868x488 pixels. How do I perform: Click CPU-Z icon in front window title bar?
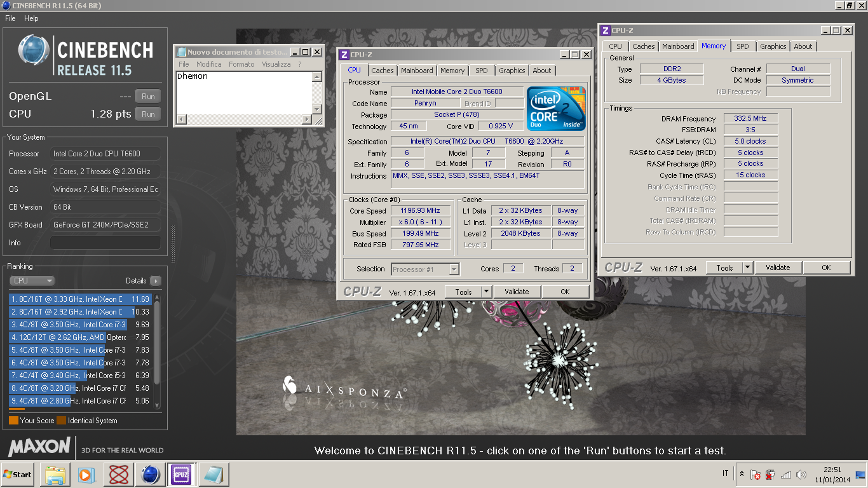click(x=344, y=55)
